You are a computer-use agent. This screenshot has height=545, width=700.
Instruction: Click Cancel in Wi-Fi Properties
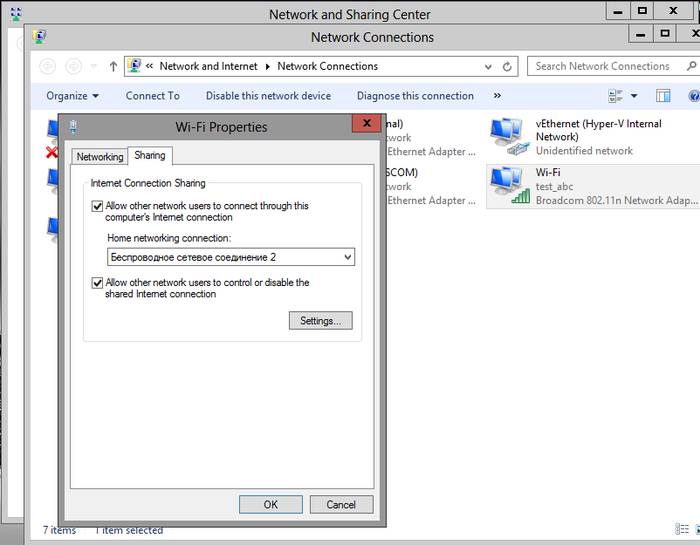[341, 505]
